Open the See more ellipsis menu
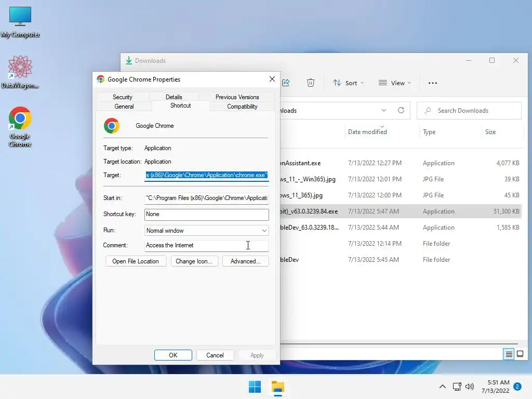This screenshot has height=399, width=532. (433, 83)
